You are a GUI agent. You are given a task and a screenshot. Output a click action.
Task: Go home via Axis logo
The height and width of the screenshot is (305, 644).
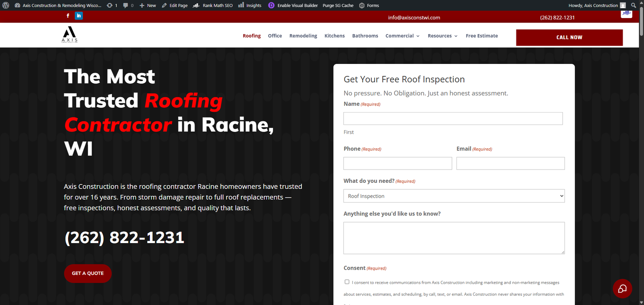[x=70, y=35]
